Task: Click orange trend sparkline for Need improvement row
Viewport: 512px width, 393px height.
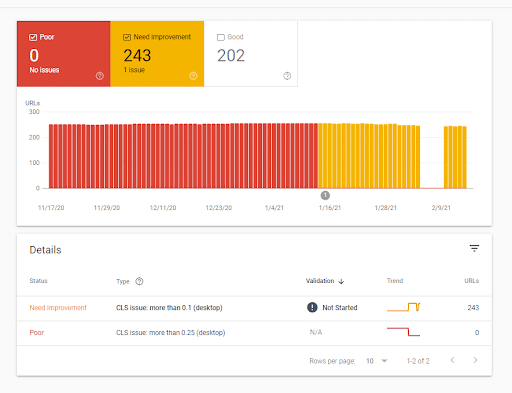Action: click(403, 307)
